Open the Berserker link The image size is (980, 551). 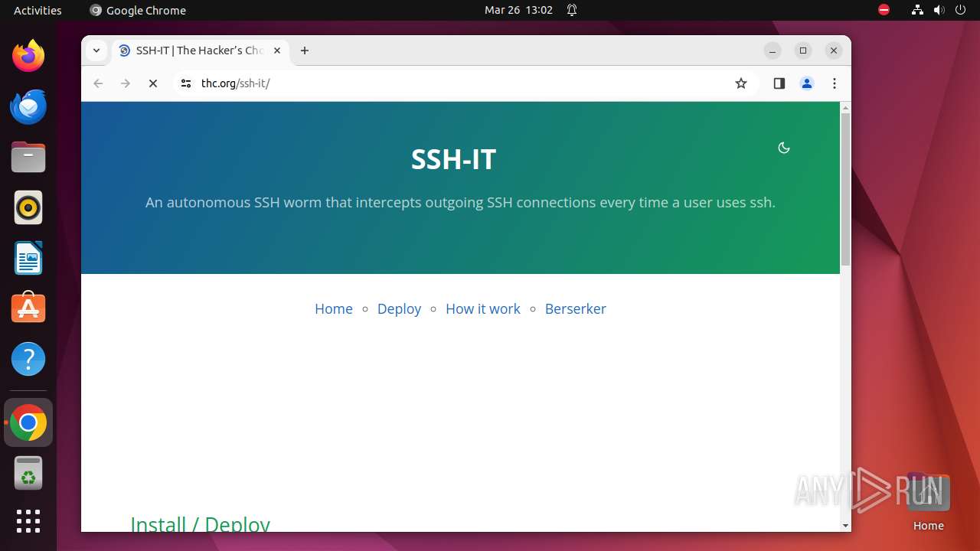pyautogui.click(x=576, y=308)
